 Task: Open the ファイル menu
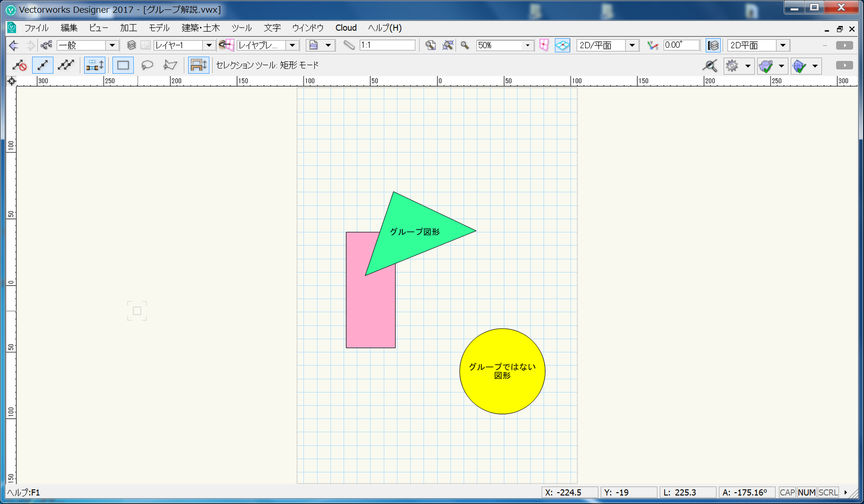pos(36,28)
